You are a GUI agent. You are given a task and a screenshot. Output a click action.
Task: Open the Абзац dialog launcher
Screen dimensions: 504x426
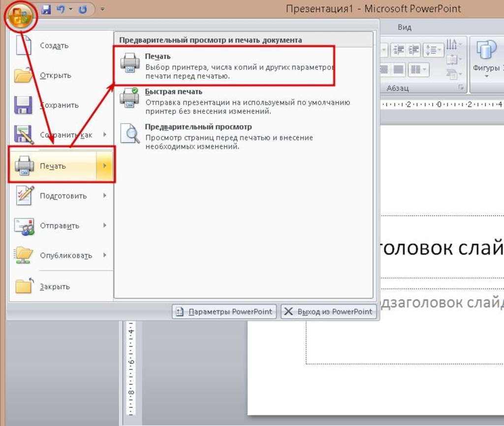click(x=461, y=88)
